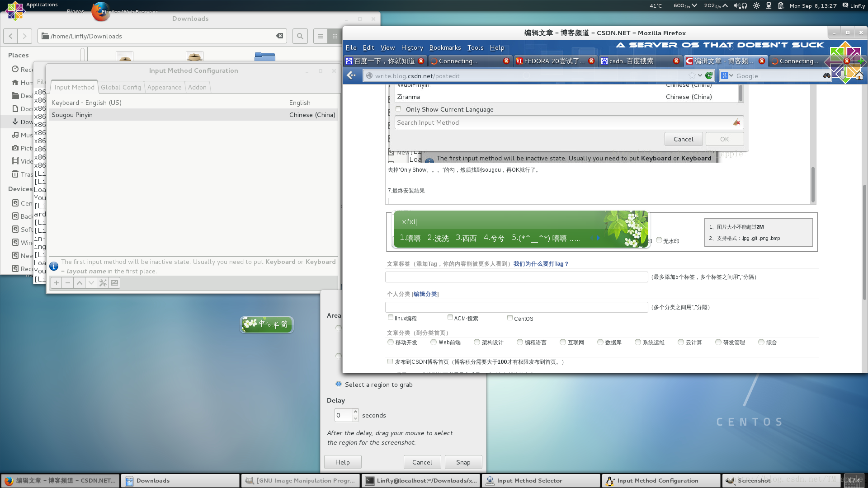868x488 pixels.
Task: Open brightness indicator in top panel
Action: pyautogui.click(x=756, y=6)
